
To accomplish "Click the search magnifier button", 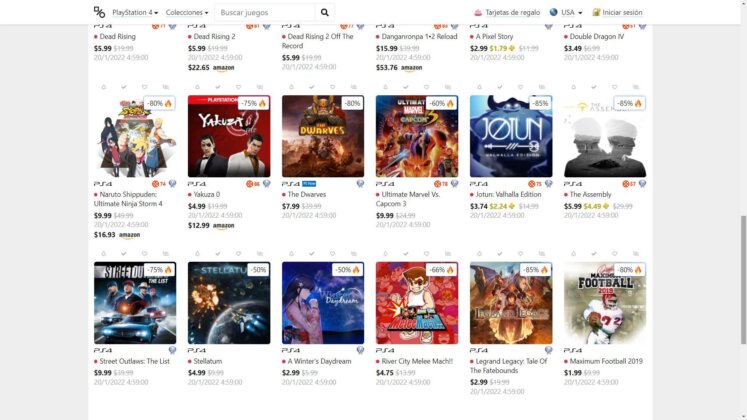I will [x=324, y=12].
